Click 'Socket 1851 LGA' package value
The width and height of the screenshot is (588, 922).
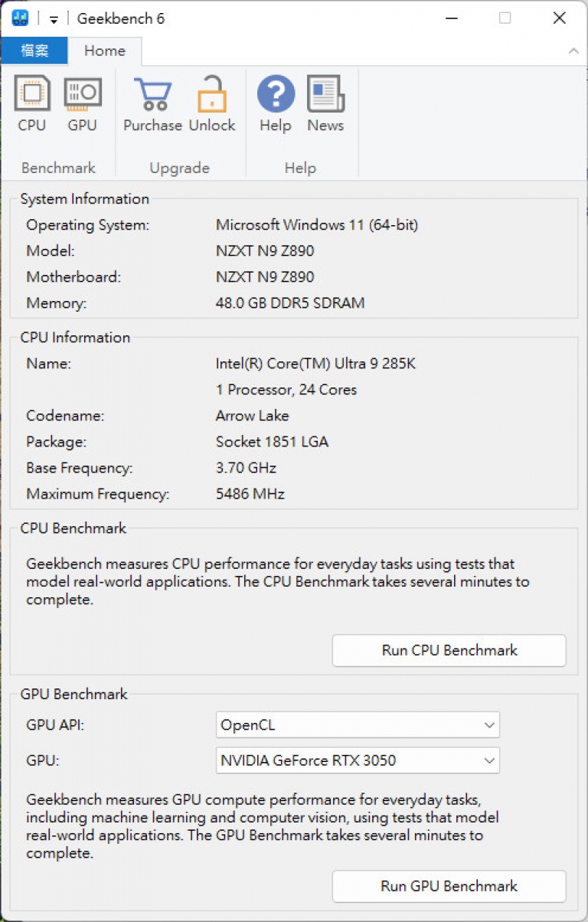[272, 441]
